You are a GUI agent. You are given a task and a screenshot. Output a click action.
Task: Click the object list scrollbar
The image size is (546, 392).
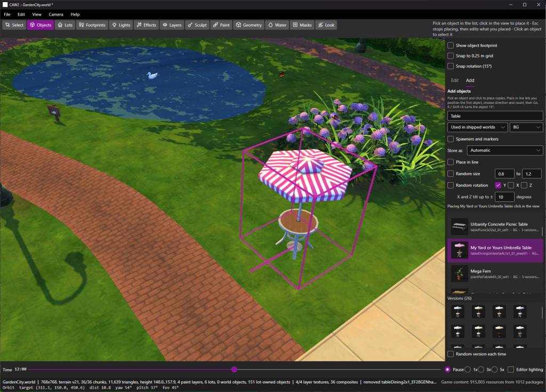click(542, 231)
